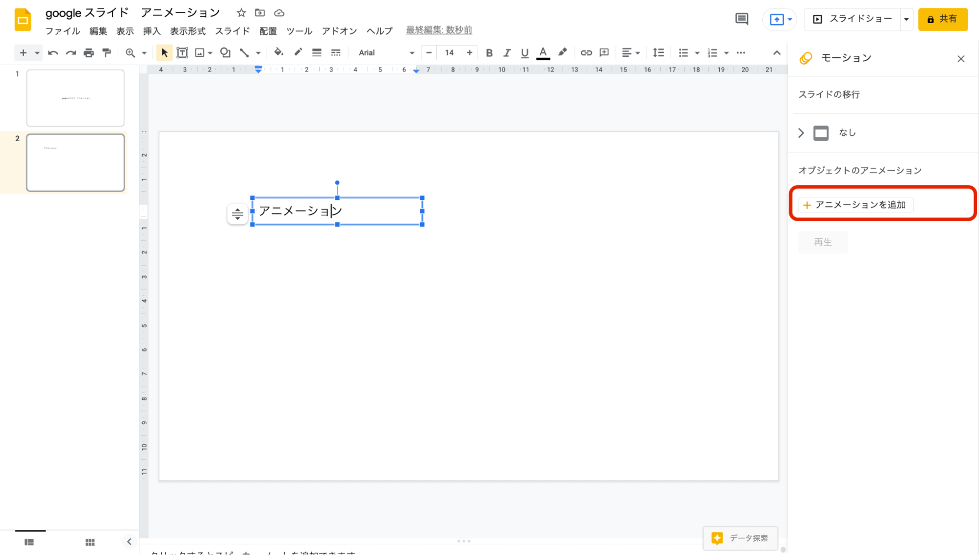Viewport: 980px width, 555px height.
Task: Click the redo arrow icon
Action: click(x=71, y=53)
